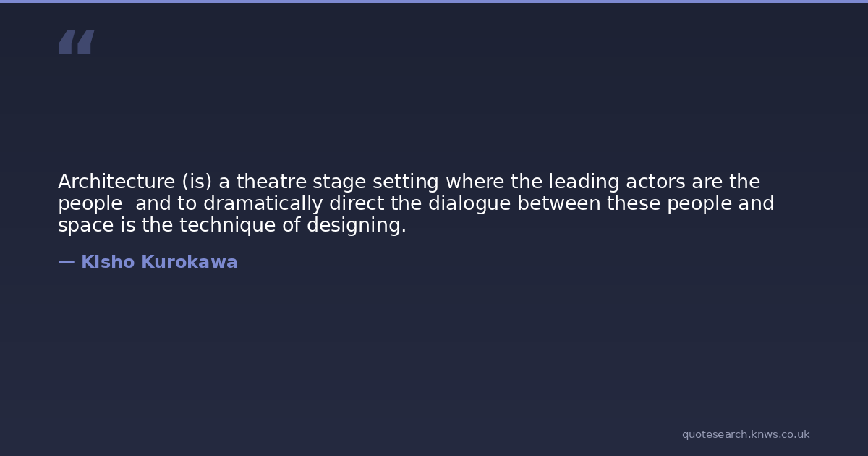This screenshot has width=868, height=456.
Task: Click the word "stage" in the first line
Action: (x=339, y=182)
